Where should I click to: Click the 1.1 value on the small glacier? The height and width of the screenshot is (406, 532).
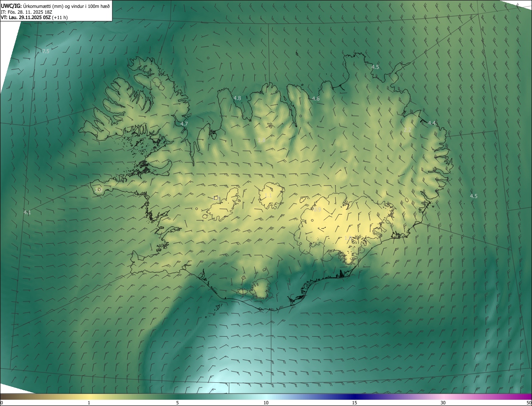(x=268, y=195)
